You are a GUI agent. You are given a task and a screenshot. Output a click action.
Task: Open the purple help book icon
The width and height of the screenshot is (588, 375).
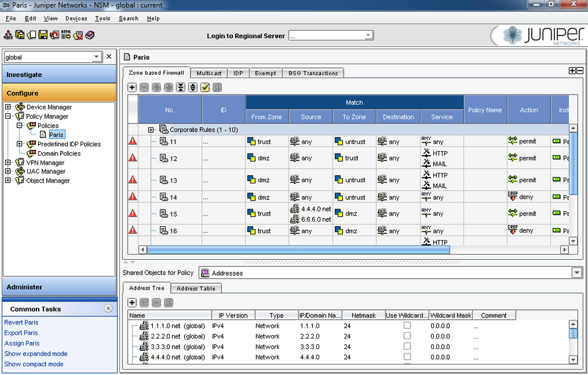pyautogui.click(x=89, y=35)
